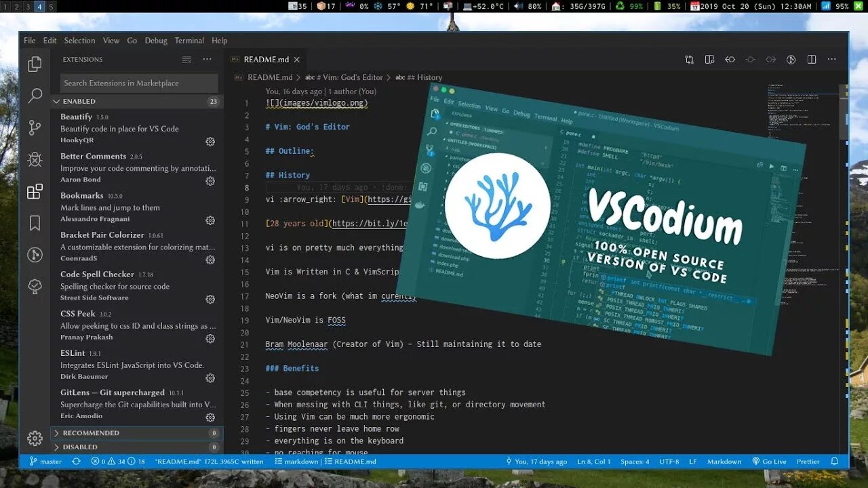Open the Terminal menu

pyautogui.click(x=189, y=41)
